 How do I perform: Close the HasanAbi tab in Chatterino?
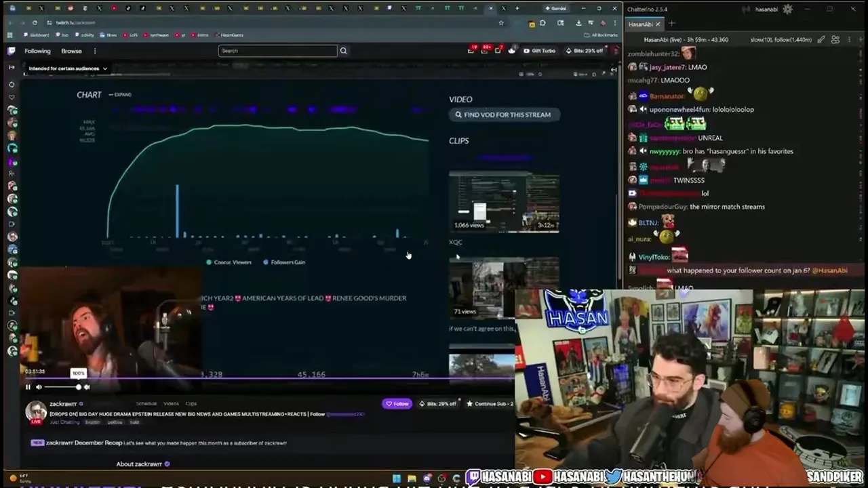[x=658, y=24]
